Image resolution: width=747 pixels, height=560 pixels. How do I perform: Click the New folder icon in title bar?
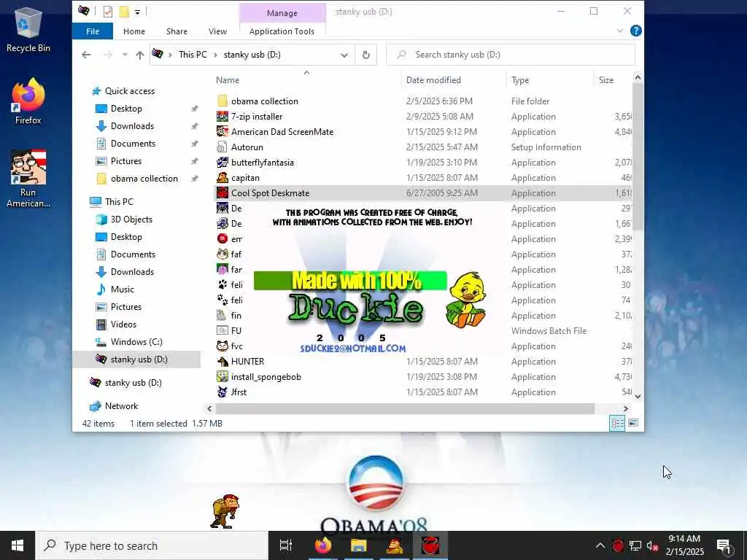click(x=124, y=12)
